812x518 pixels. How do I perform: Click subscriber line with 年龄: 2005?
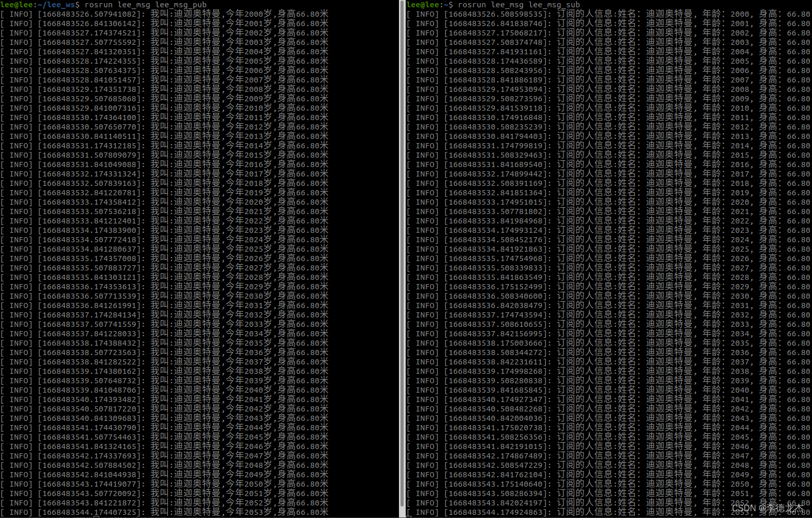click(x=609, y=61)
